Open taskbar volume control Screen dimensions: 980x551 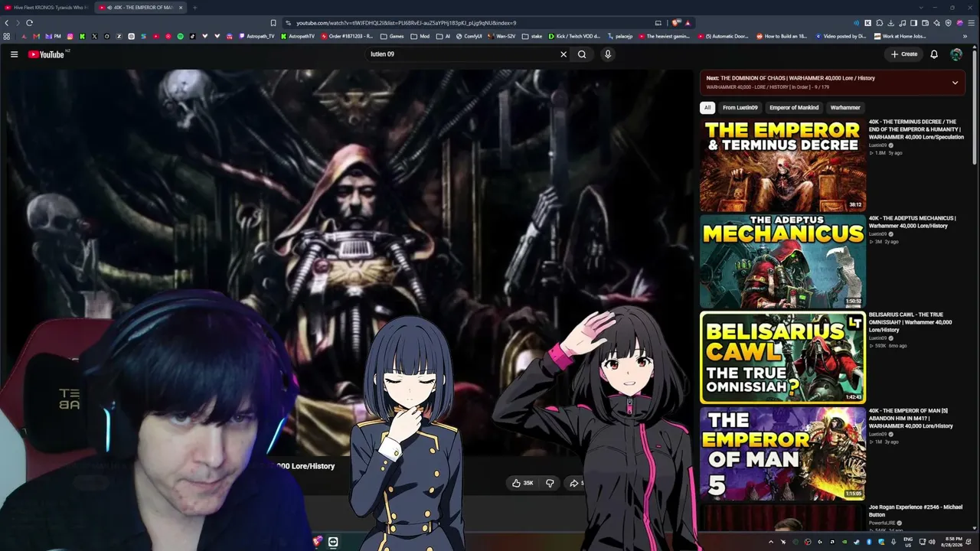[x=932, y=542]
